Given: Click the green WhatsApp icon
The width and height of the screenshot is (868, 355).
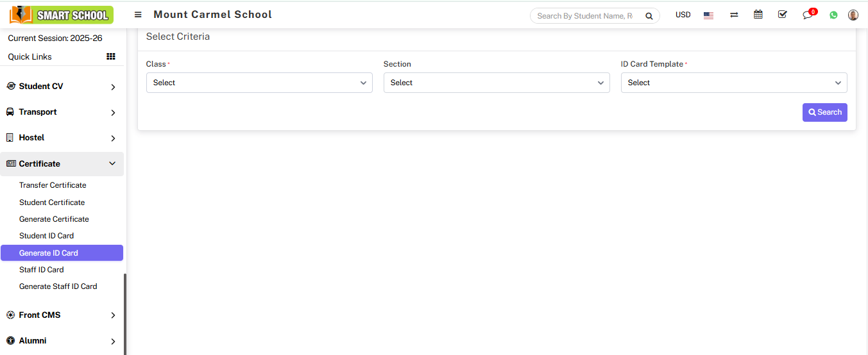Looking at the screenshot, I should 833,15.
